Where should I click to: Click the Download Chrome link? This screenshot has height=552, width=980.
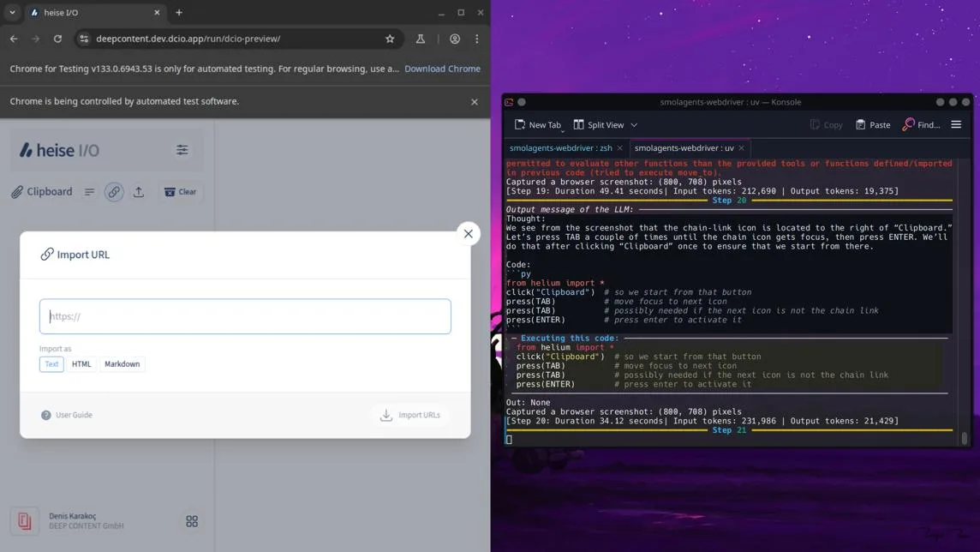click(x=442, y=69)
